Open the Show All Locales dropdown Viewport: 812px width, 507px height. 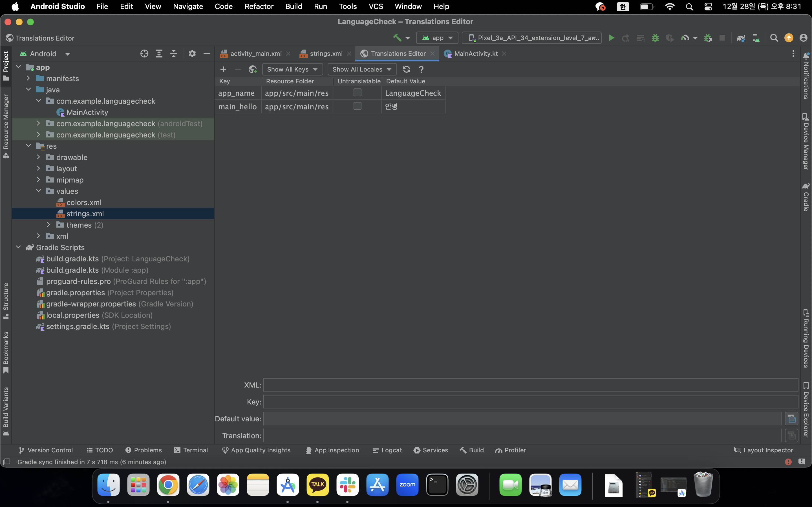[362, 69]
